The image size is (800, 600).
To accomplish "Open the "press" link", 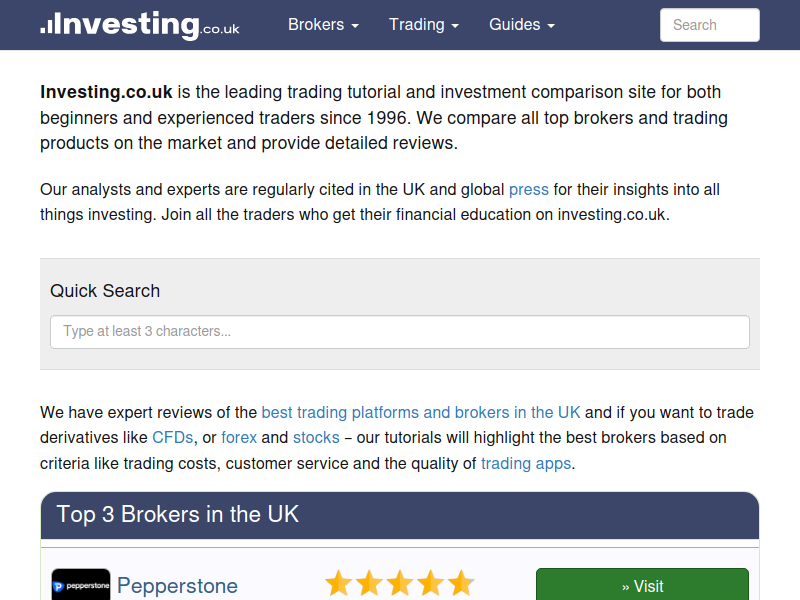I will click(529, 189).
